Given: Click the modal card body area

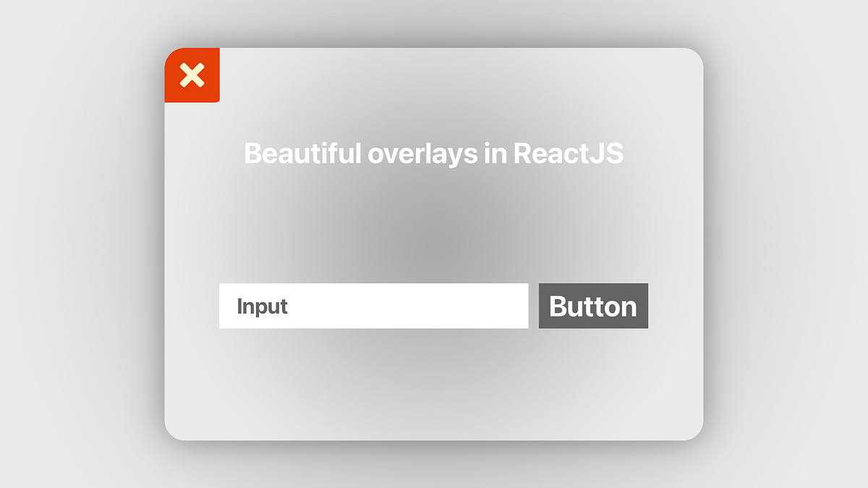Looking at the screenshot, I should [x=434, y=231].
